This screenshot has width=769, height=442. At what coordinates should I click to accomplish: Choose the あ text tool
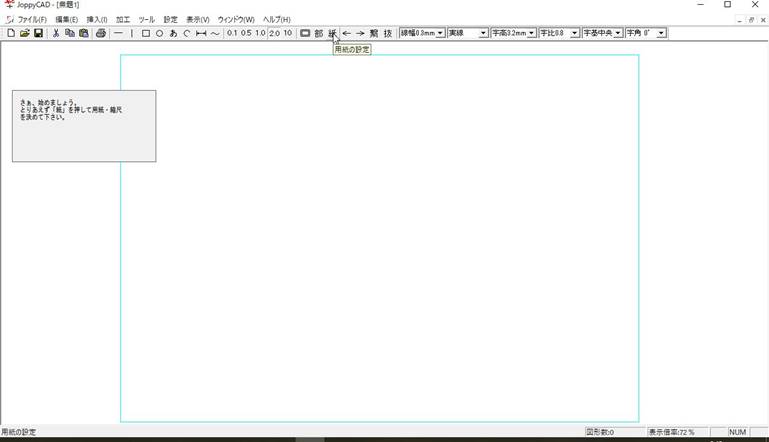(173, 33)
